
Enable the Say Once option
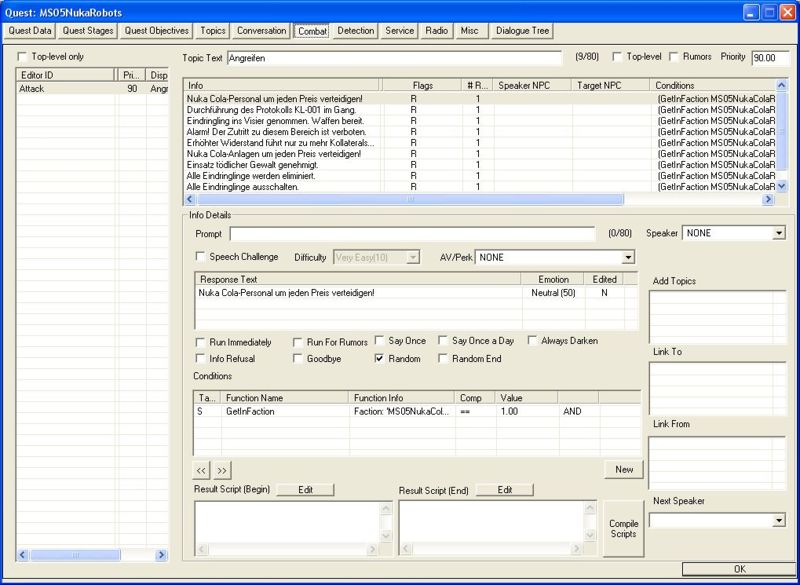click(x=379, y=340)
